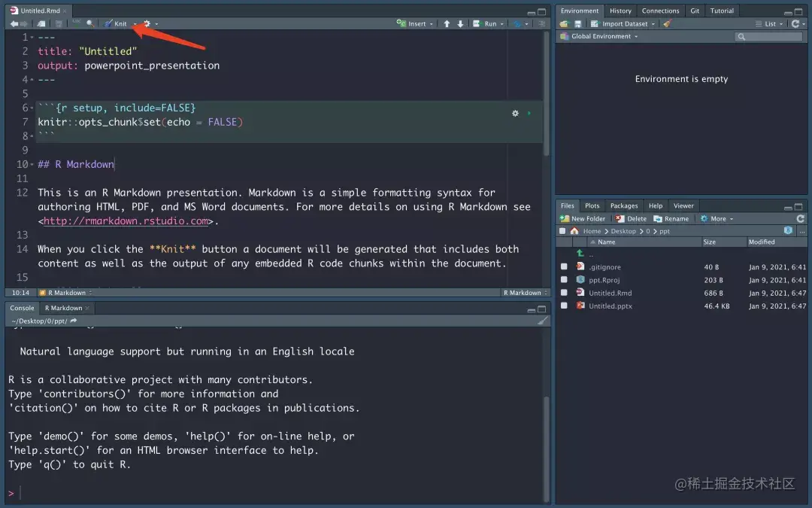Viewport: 812px width, 508px height.
Task: Click Desktop in Files breadcrumb path
Action: point(623,231)
